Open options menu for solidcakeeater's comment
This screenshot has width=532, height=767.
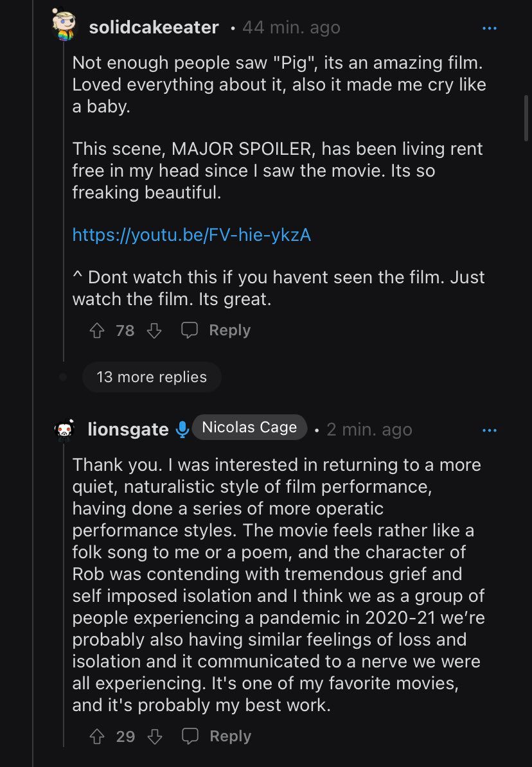pos(490,28)
